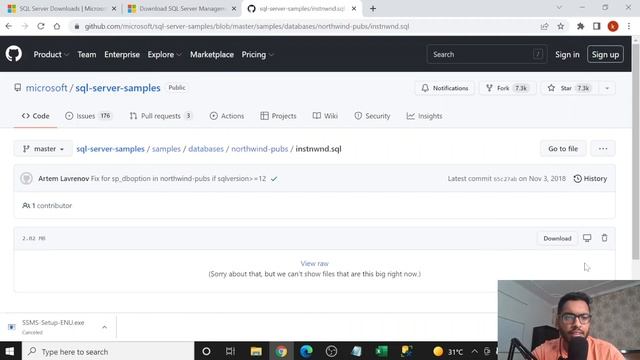View file History
Image resolution: width=640 pixels, height=360 pixels.
[590, 178]
